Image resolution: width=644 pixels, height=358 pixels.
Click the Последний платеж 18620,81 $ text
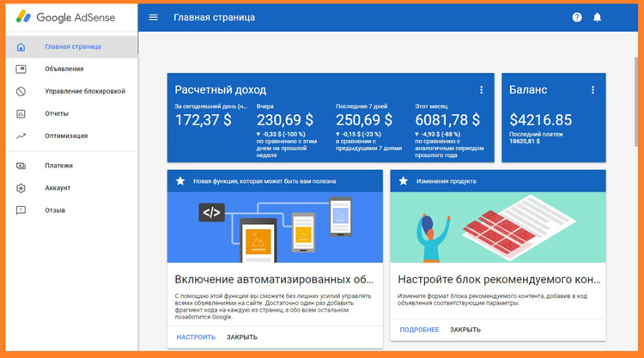point(536,137)
